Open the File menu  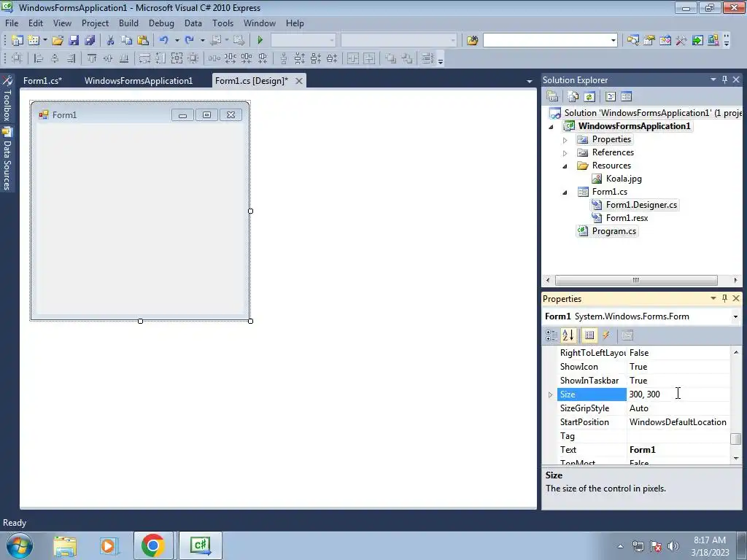point(12,23)
